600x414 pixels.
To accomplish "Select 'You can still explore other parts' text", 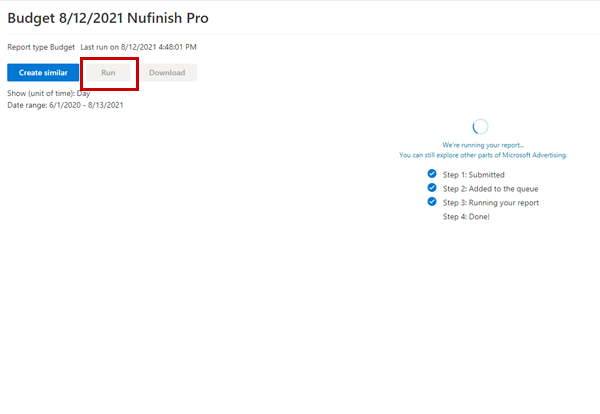I will click(483, 155).
